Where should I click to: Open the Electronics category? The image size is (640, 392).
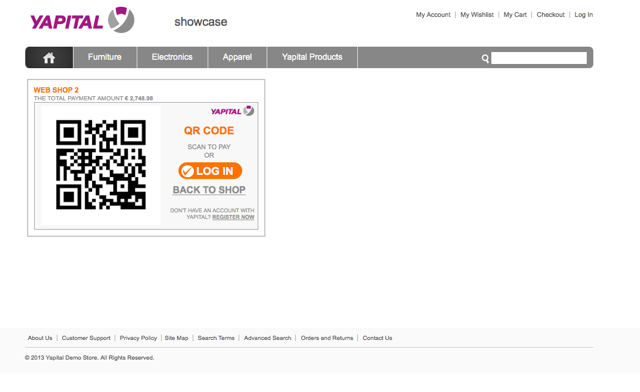click(x=172, y=57)
